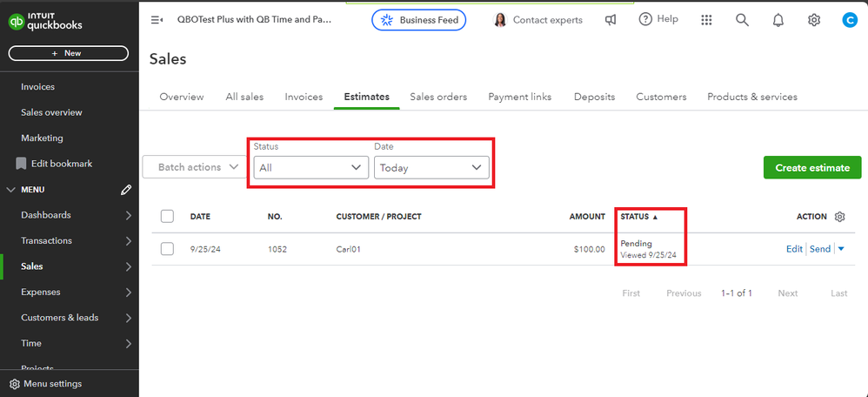This screenshot has height=397, width=868.
Task: Open the action arrow next to Send
Action: point(840,249)
